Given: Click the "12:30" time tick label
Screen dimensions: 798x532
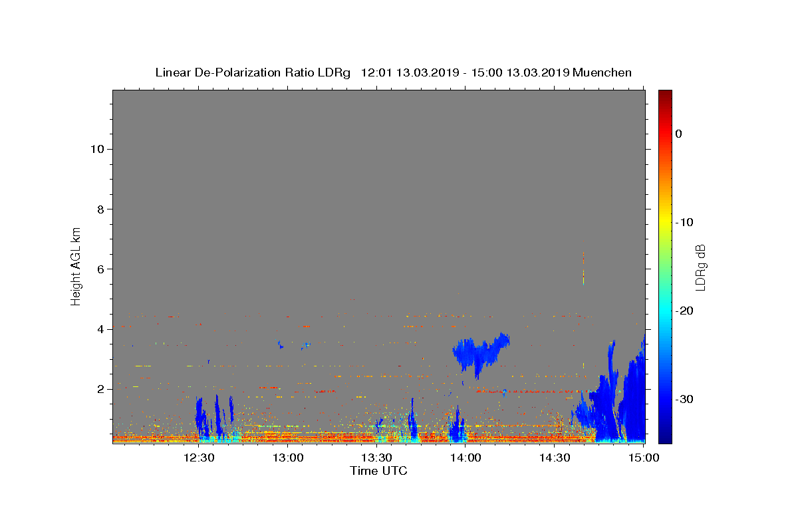Looking at the screenshot, I should [198, 458].
